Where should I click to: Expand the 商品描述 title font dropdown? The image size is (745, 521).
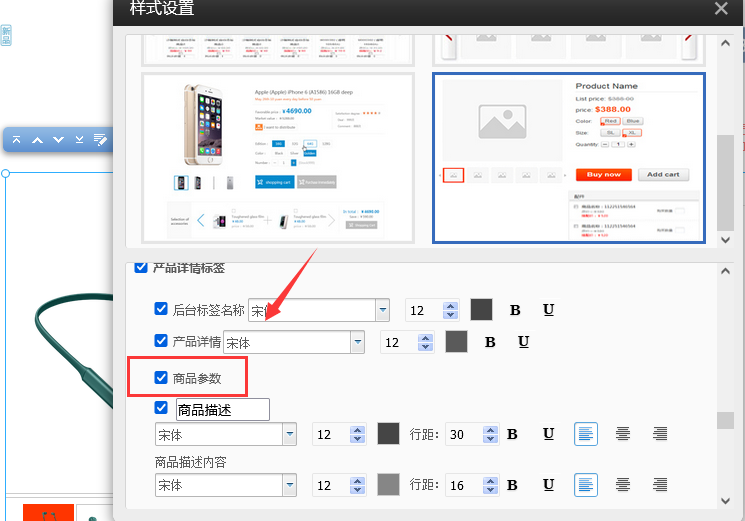pos(290,435)
